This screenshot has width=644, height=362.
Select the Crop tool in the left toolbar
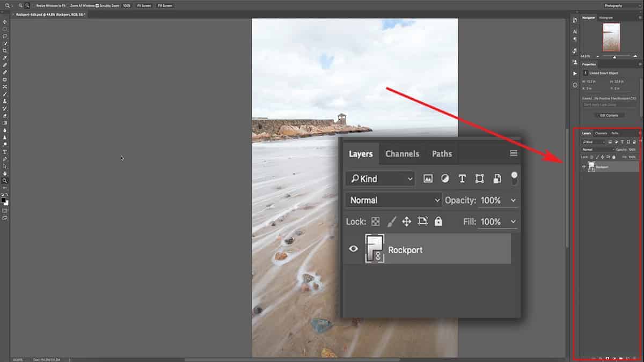pyautogui.click(x=5, y=50)
